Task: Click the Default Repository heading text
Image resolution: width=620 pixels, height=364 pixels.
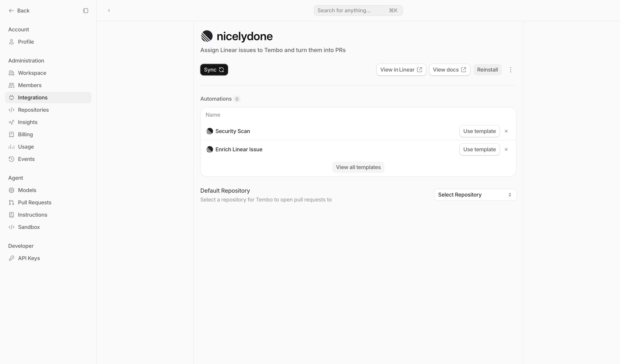Action: point(225,191)
